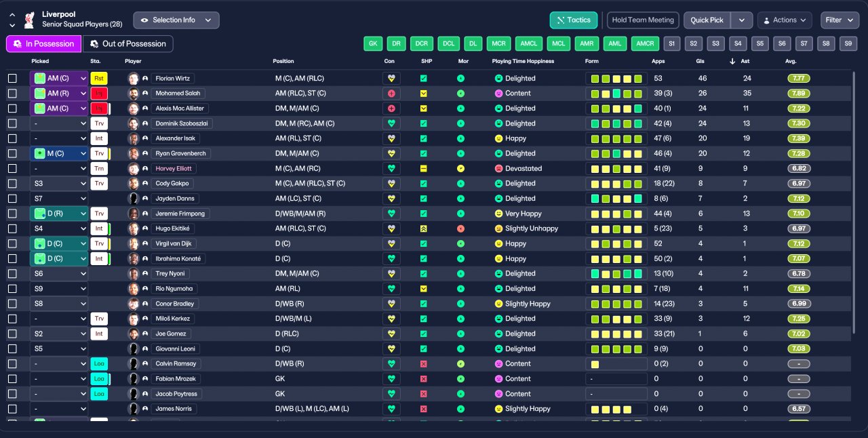868x438 pixels.
Task: Open Florian Wirtz face portrait
Action: [134, 79]
